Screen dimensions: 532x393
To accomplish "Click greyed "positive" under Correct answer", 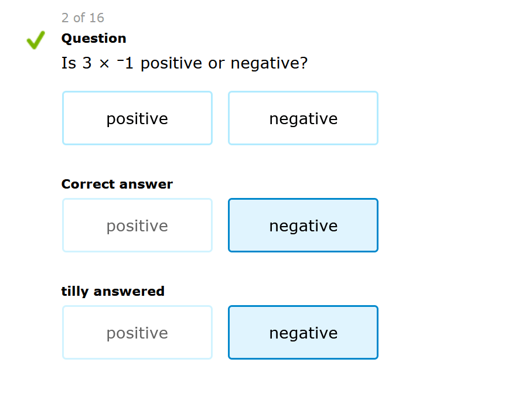I will pos(137,225).
